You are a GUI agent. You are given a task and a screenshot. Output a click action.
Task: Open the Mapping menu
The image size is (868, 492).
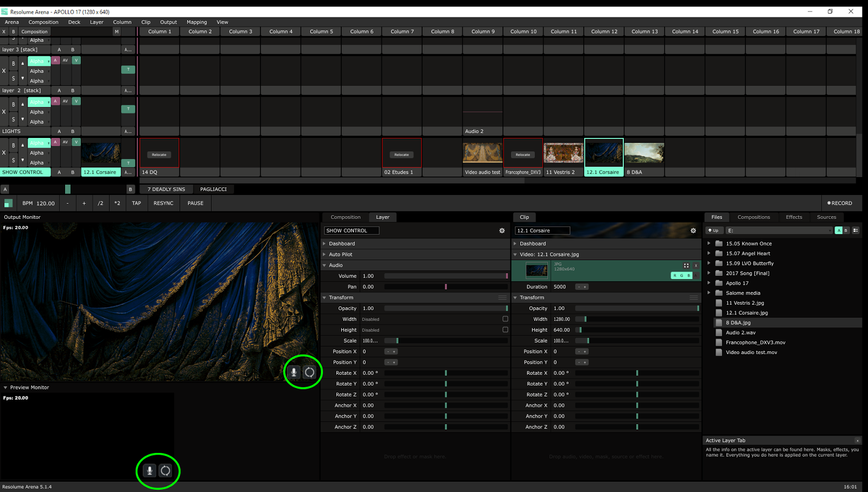tap(196, 22)
